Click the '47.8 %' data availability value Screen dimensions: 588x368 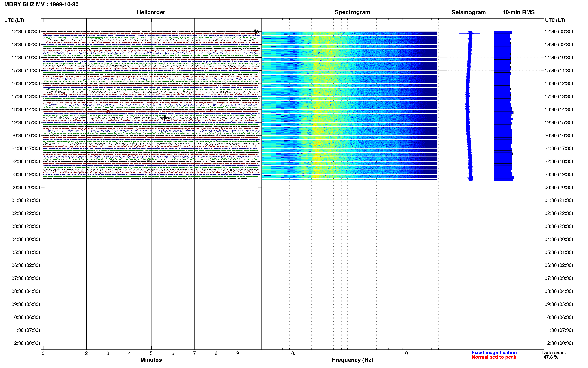pos(551,357)
